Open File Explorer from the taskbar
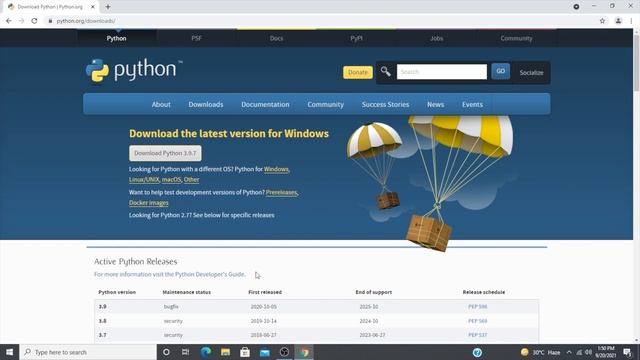This screenshot has height=360, width=640. [225, 352]
